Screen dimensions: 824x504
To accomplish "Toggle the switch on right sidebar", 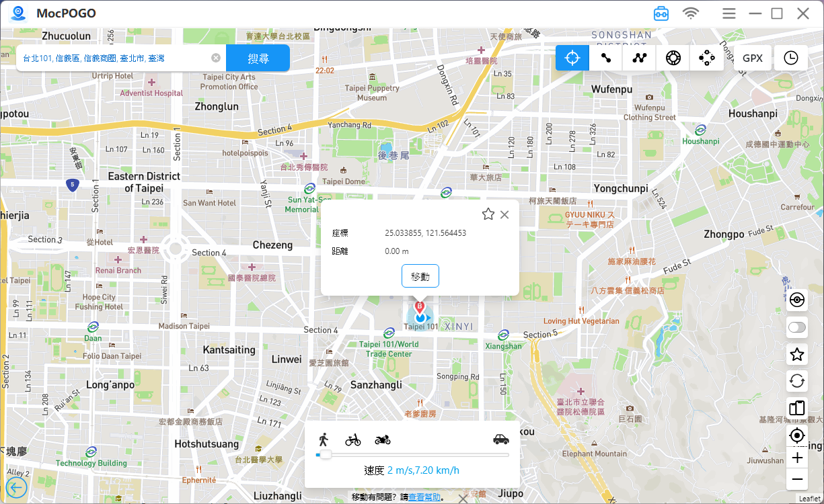I will pyautogui.click(x=797, y=327).
